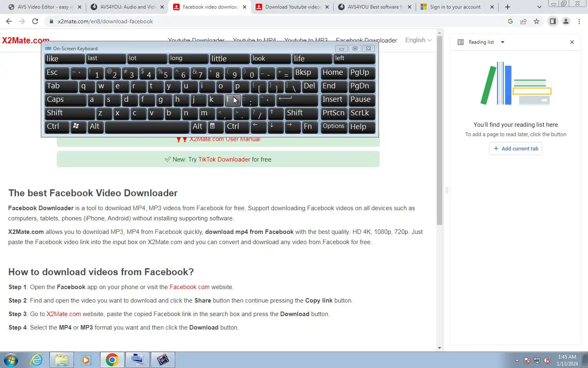Open the X2Mate.com link in Step 3
This screenshot has width=588, height=368.
click(64, 314)
